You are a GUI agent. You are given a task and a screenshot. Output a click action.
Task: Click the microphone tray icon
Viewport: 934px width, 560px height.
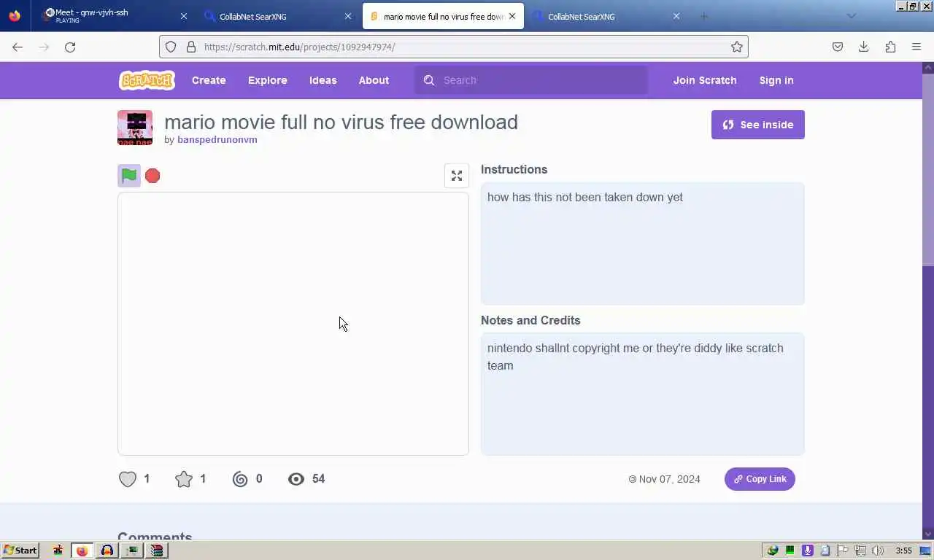pyautogui.click(x=807, y=551)
